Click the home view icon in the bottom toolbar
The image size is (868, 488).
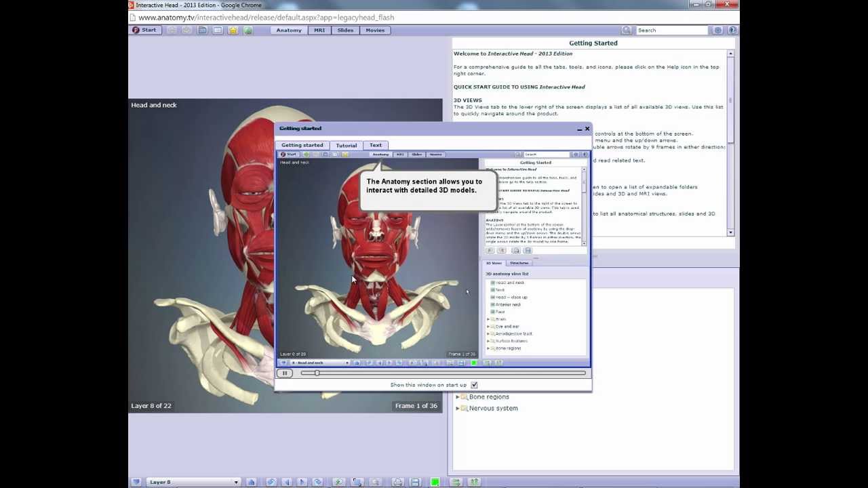[x=251, y=482]
